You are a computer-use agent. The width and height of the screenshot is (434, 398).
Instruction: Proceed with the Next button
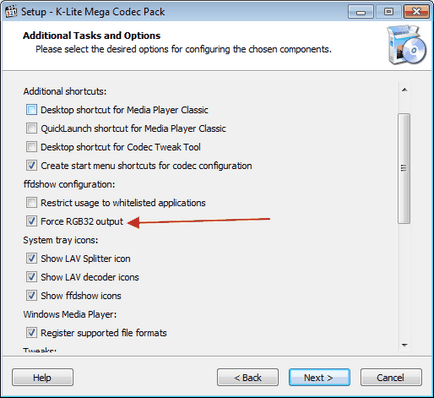pyautogui.click(x=319, y=377)
